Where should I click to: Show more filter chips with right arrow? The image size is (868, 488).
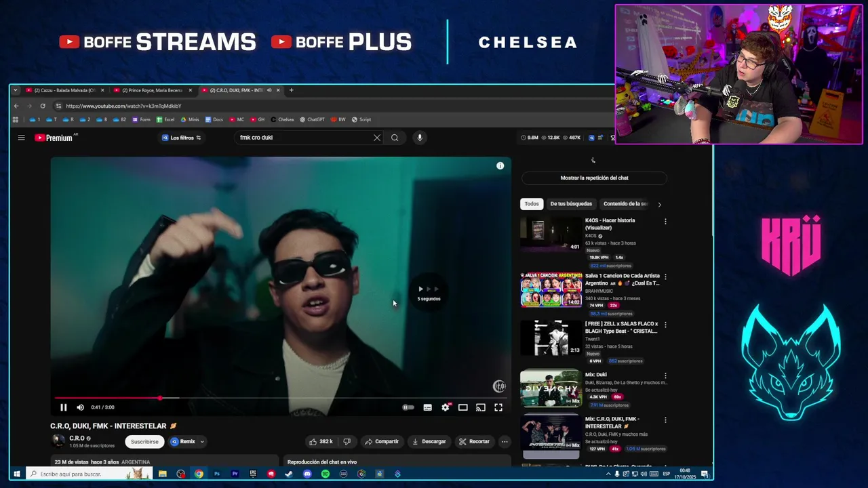click(659, 204)
